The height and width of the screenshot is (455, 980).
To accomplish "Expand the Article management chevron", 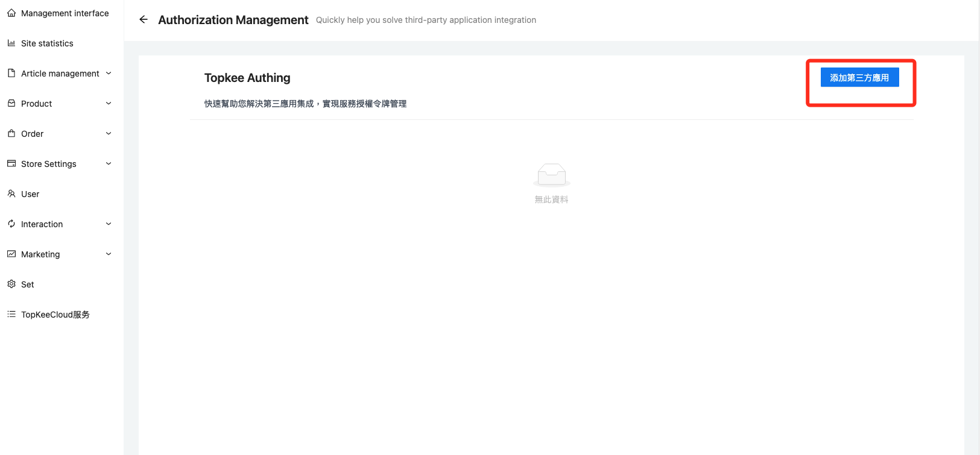I will (109, 73).
